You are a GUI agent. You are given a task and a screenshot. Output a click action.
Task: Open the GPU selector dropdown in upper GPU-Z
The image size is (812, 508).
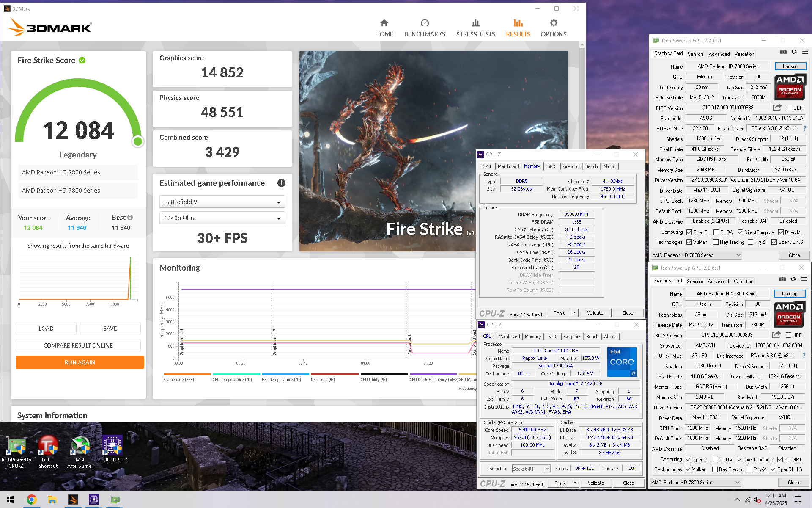point(697,255)
